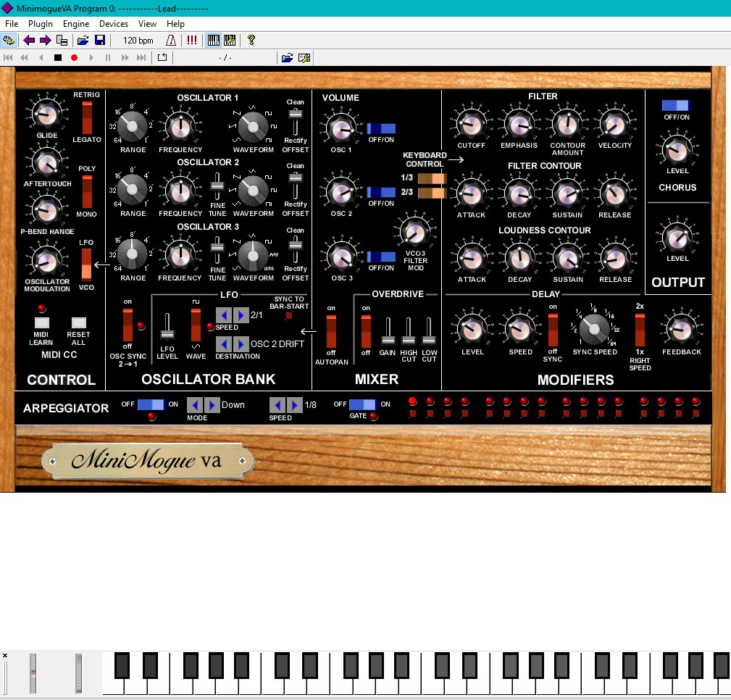Click the MIDI LEARN button

(x=42, y=322)
